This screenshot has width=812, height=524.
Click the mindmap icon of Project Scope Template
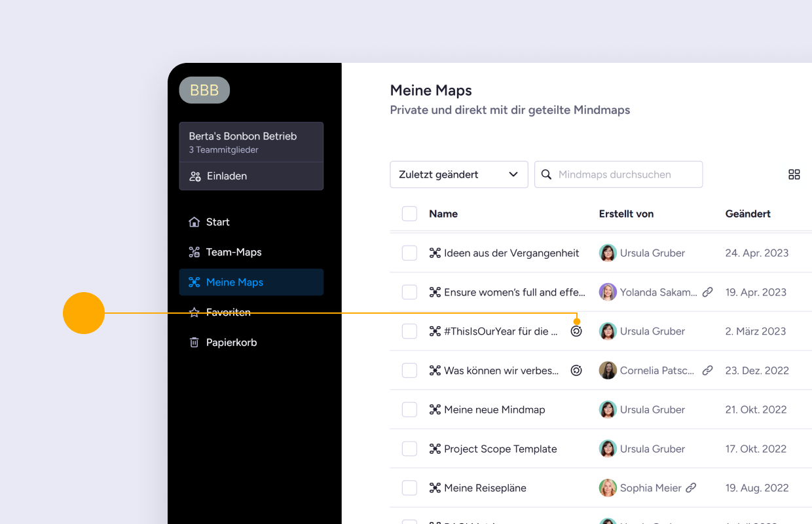pyautogui.click(x=435, y=449)
